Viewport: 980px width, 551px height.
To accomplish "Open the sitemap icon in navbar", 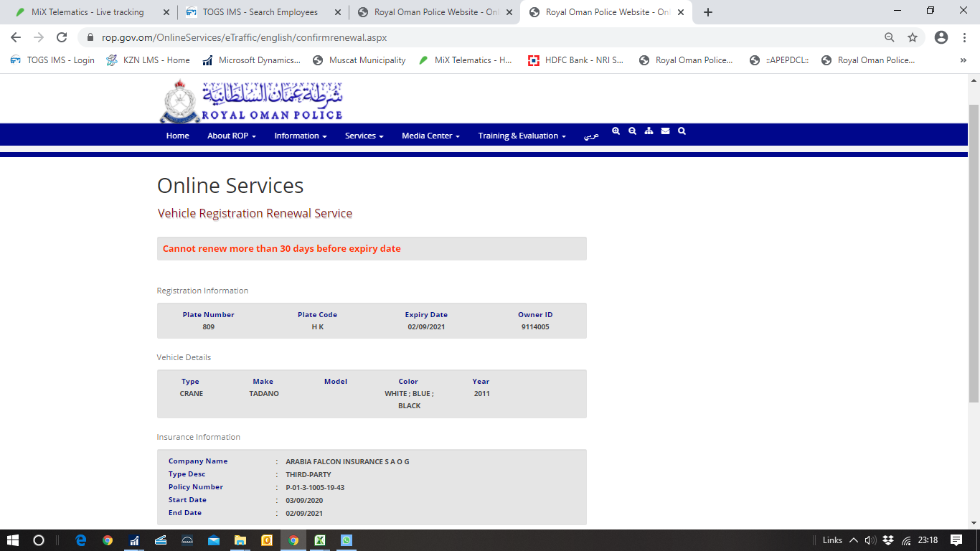I will click(649, 131).
